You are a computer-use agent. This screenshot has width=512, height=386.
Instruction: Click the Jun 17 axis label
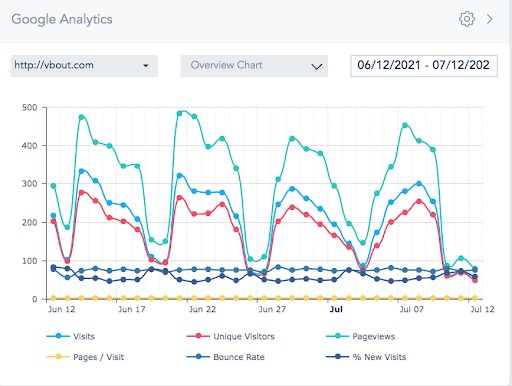click(132, 309)
